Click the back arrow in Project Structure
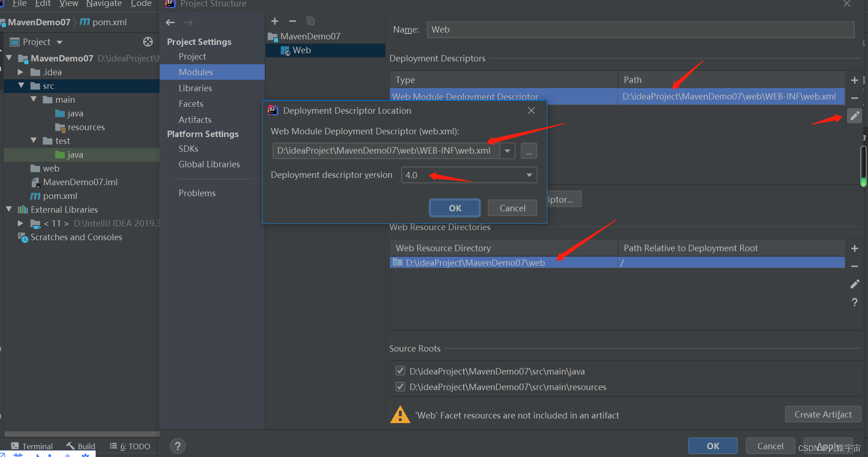Viewport: 868px width, 457px height. coord(170,22)
